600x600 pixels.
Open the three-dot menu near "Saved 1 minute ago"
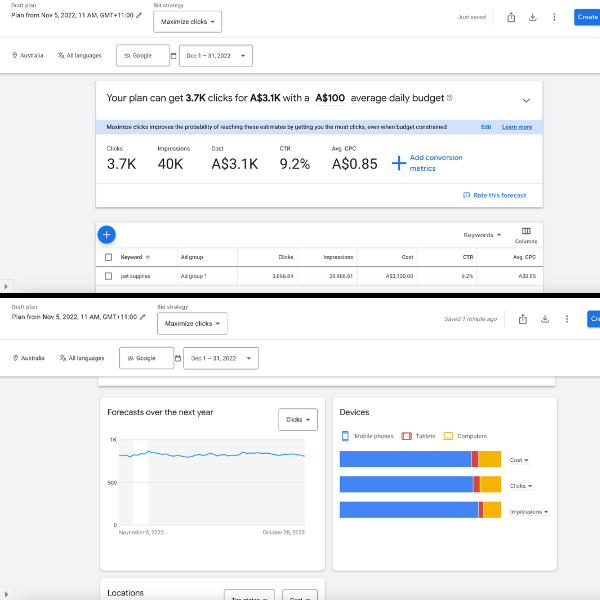[x=567, y=319]
